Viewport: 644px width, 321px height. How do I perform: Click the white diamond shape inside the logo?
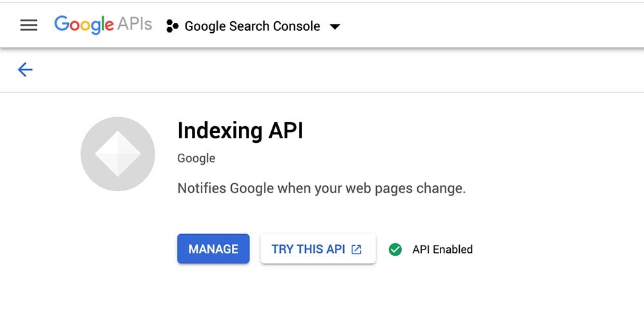point(118,154)
